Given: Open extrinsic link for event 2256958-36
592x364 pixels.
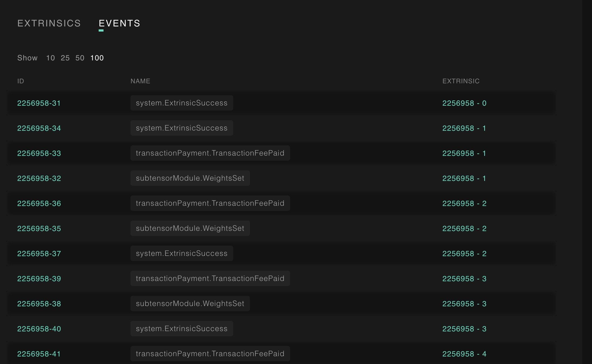Looking at the screenshot, I should tap(464, 204).
